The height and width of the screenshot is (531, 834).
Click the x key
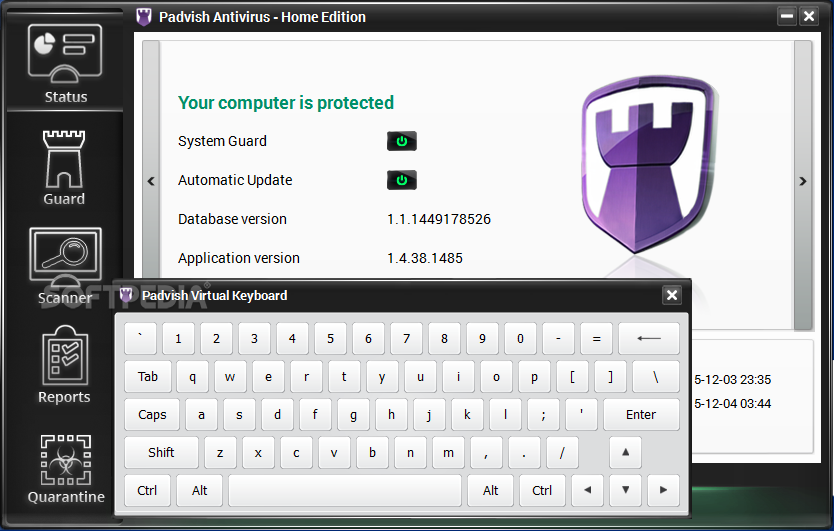point(258,453)
